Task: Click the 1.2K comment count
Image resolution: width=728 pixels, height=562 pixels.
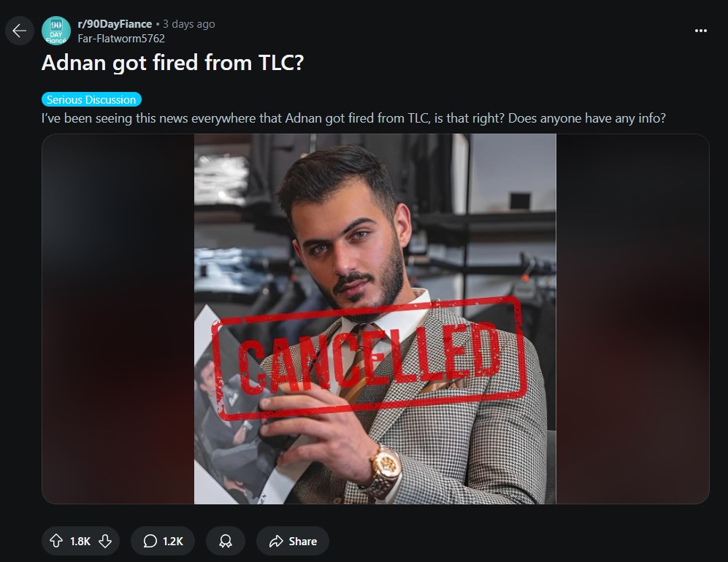Action: (x=173, y=542)
